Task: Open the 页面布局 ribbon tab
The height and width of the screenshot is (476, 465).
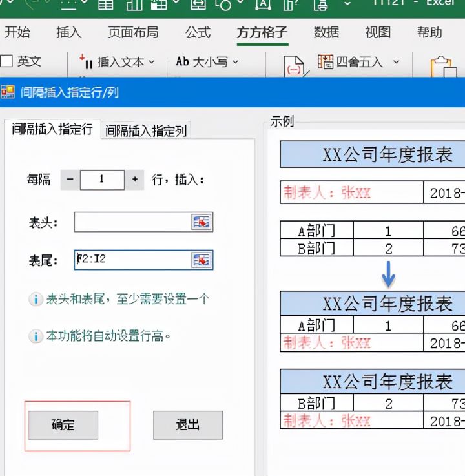Action: tap(133, 32)
